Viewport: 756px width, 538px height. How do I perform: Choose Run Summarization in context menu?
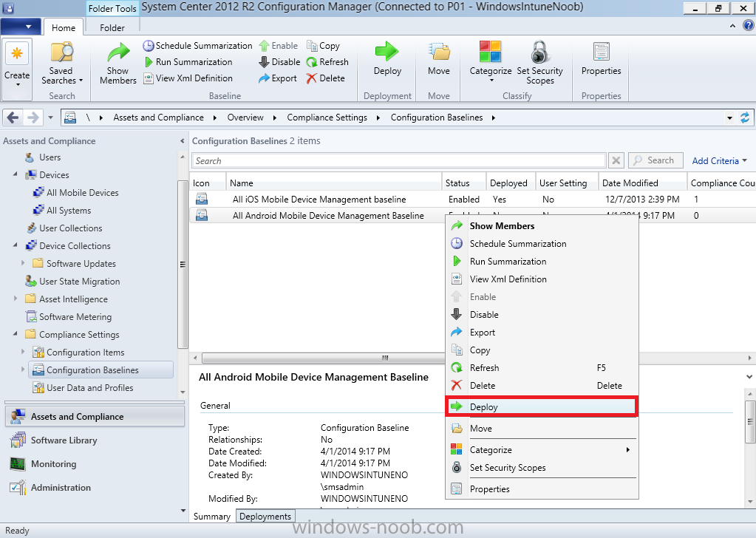tap(542, 262)
